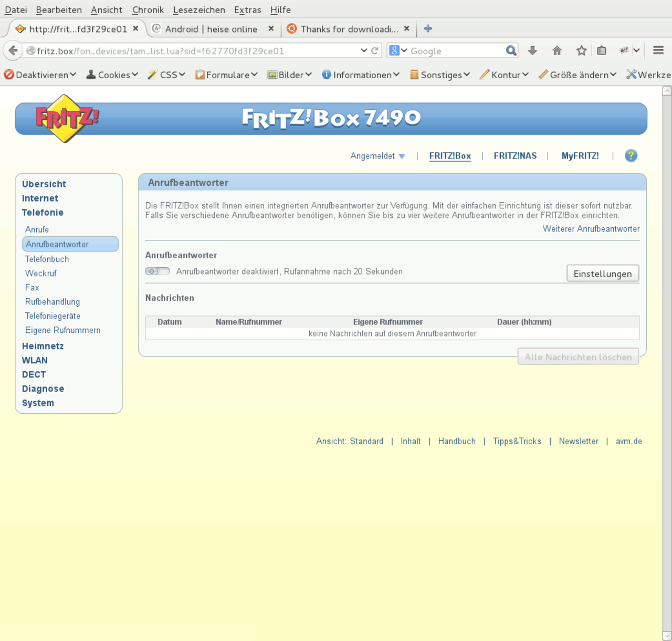Viewport: 672px width, 641px height.
Task: Open Diagnose in the sidebar
Action: 43,388
